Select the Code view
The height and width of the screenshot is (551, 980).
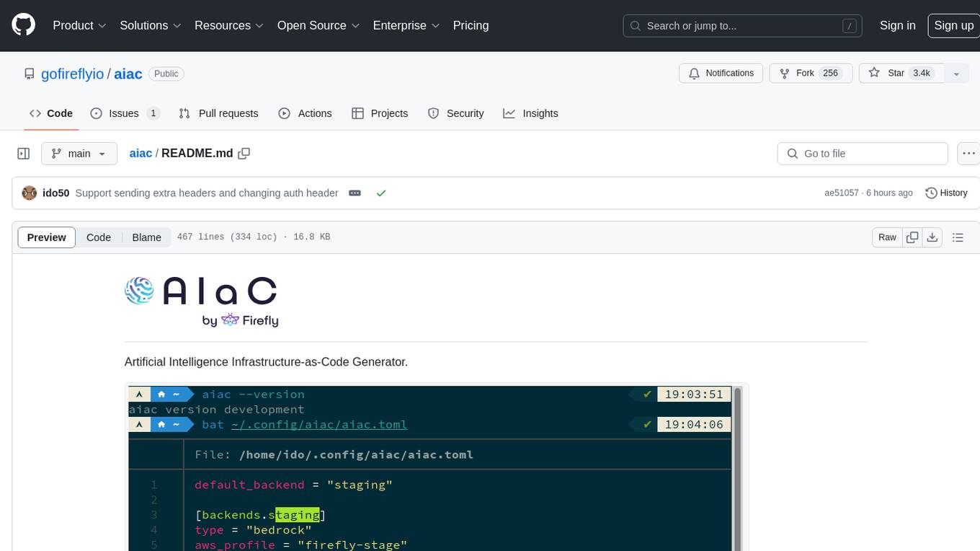(x=99, y=237)
